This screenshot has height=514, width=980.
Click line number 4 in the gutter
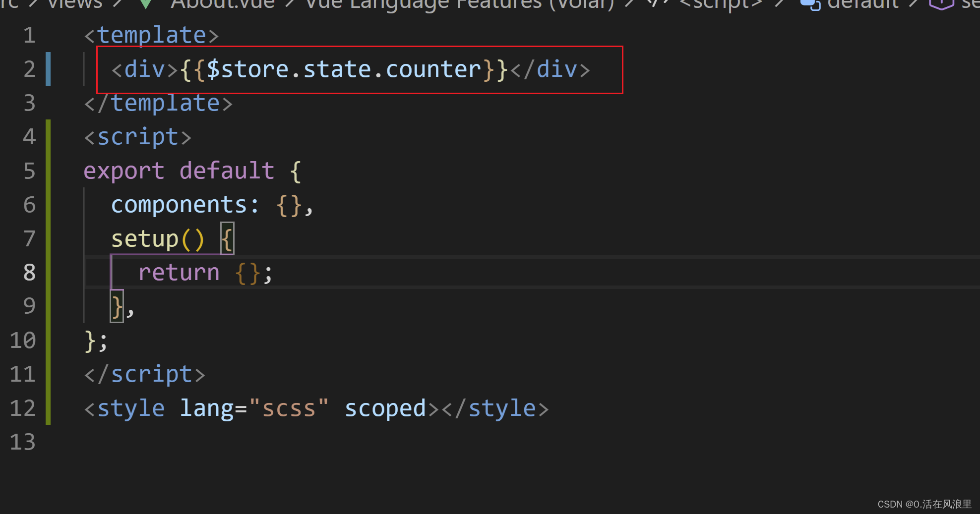click(x=29, y=137)
